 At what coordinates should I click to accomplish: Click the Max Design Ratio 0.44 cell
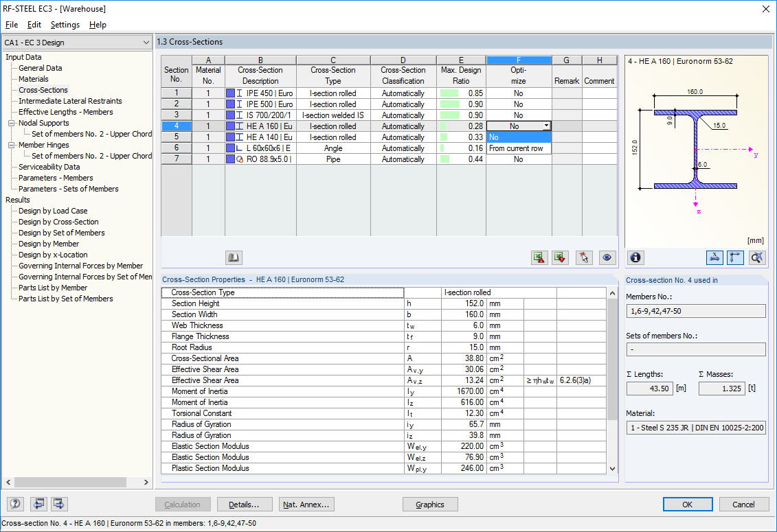click(x=462, y=159)
